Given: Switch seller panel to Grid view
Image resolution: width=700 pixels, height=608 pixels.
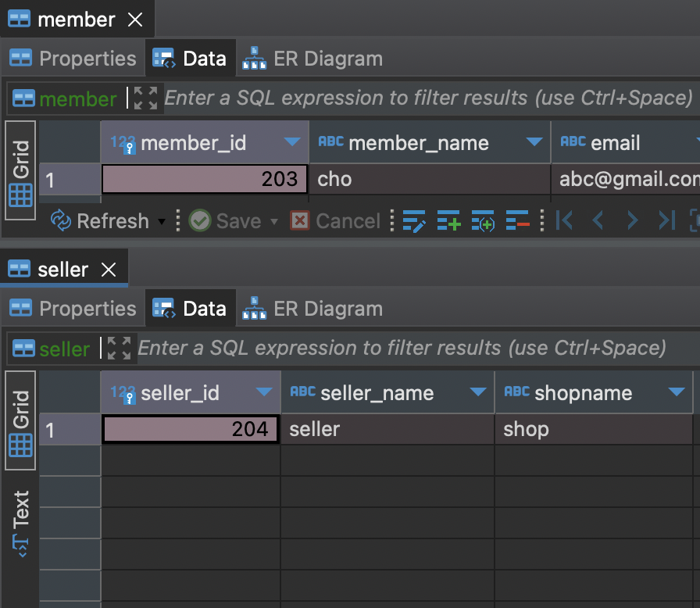Looking at the screenshot, I should (x=20, y=420).
